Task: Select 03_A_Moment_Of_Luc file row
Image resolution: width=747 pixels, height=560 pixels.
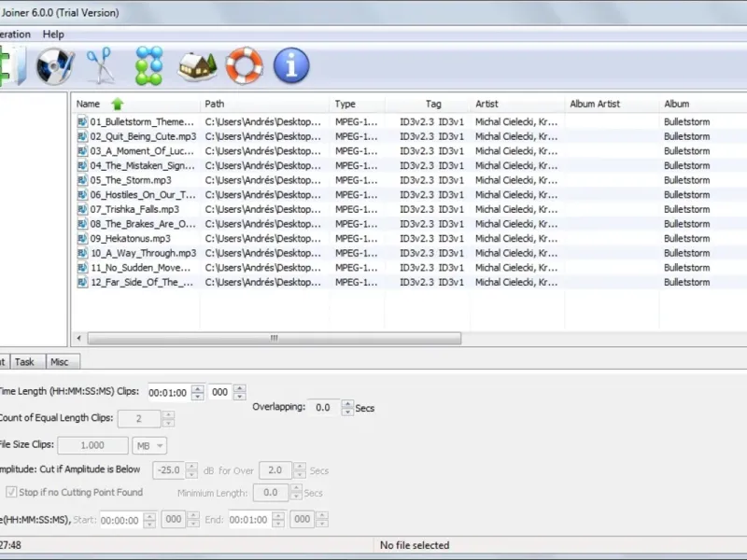Action: (411, 151)
